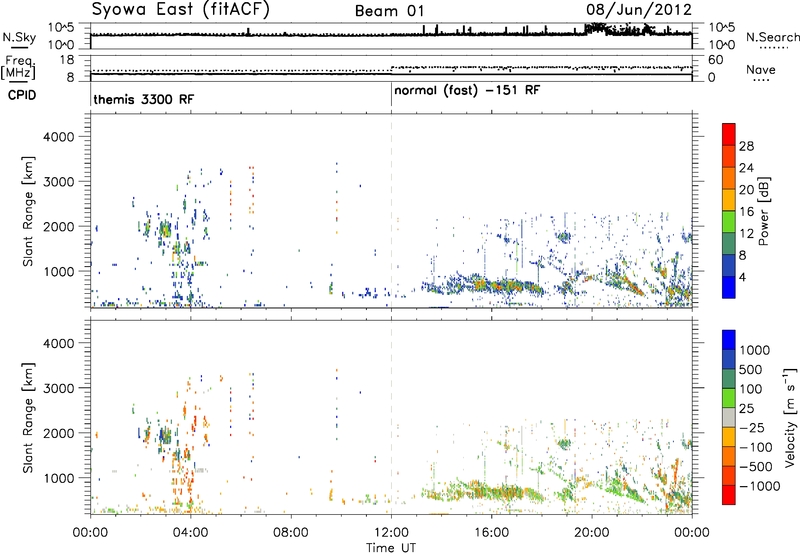Image resolution: width=800 pixels, height=554 pixels.
Task: Click the 'N.Search' legend label
Action: tap(772, 37)
